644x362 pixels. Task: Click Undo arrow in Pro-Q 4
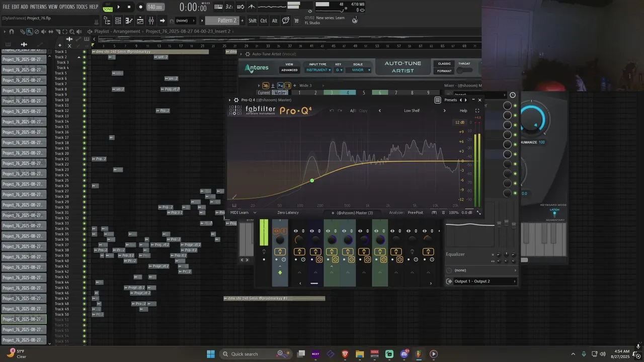coord(332,111)
